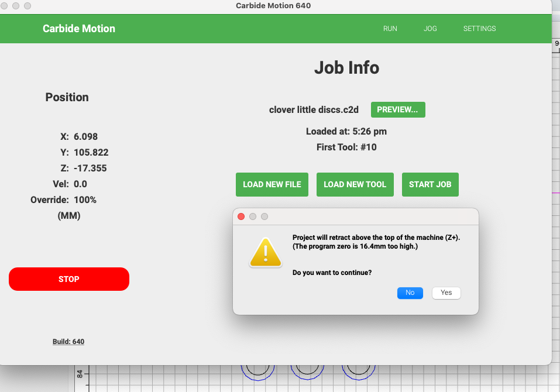Click the file name clover little discs.c2d
Viewport: 560px width, 392px height.
click(x=314, y=109)
